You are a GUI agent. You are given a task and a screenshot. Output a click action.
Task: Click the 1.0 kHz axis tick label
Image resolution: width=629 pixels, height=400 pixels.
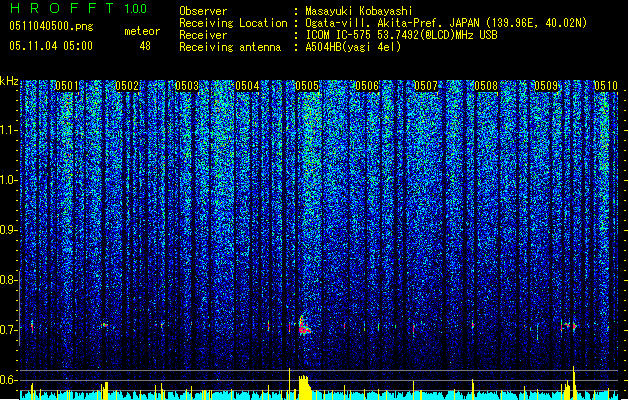8,180
